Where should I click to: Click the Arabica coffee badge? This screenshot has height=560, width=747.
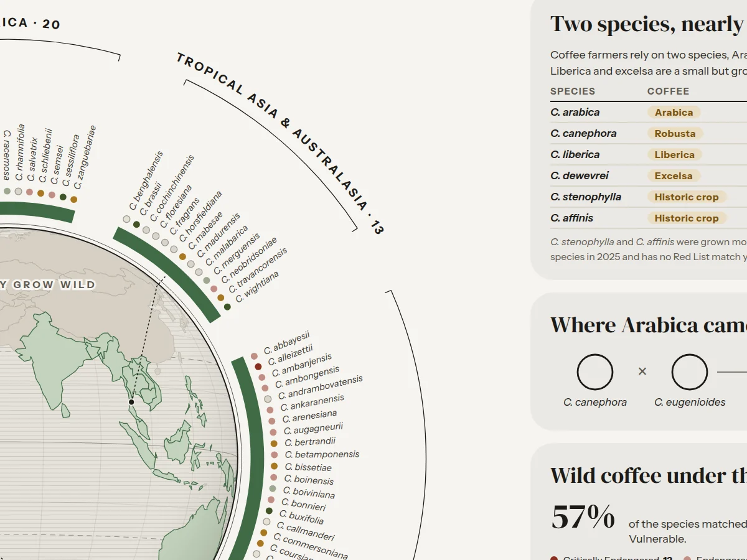(x=674, y=113)
